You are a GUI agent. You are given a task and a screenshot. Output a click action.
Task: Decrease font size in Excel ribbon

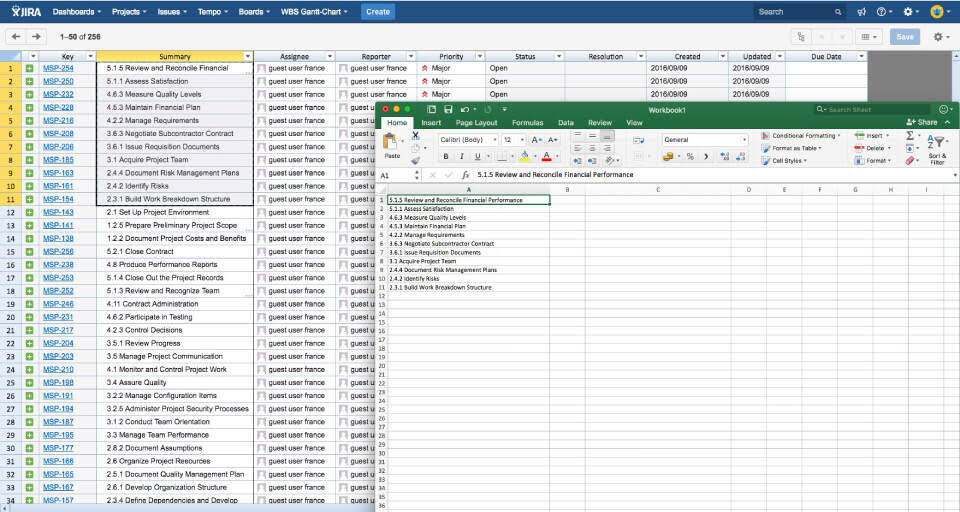(552, 140)
